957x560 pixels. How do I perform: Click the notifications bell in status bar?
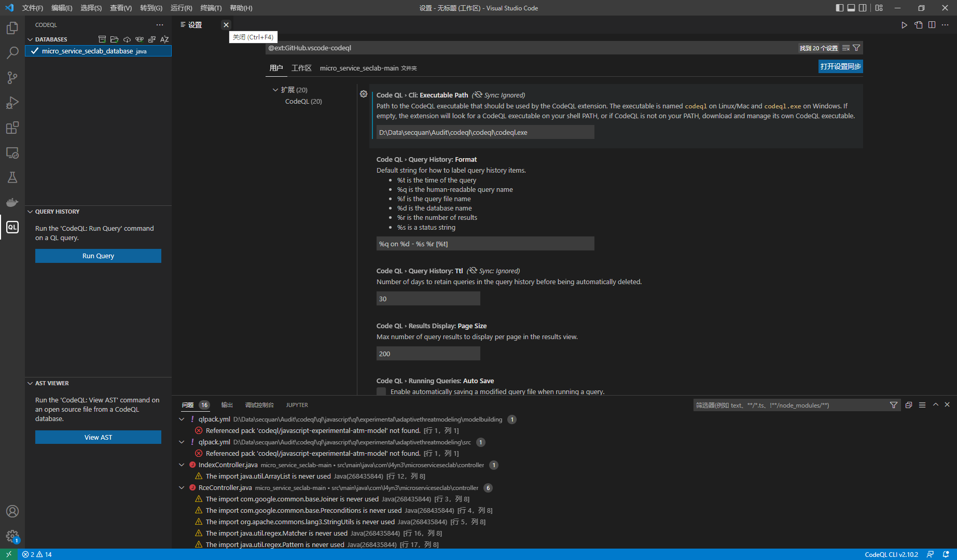point(946,554)
